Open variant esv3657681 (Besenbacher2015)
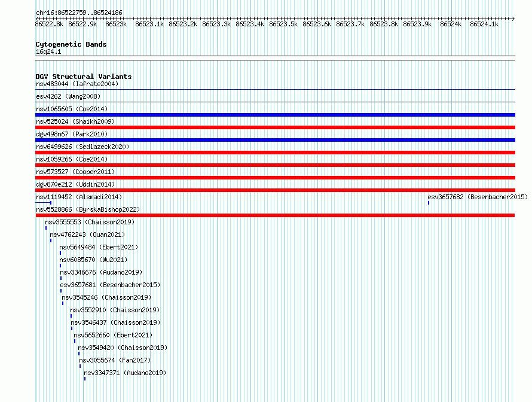The width and height of the screenshot is (532, 402). tap(110, 285)
